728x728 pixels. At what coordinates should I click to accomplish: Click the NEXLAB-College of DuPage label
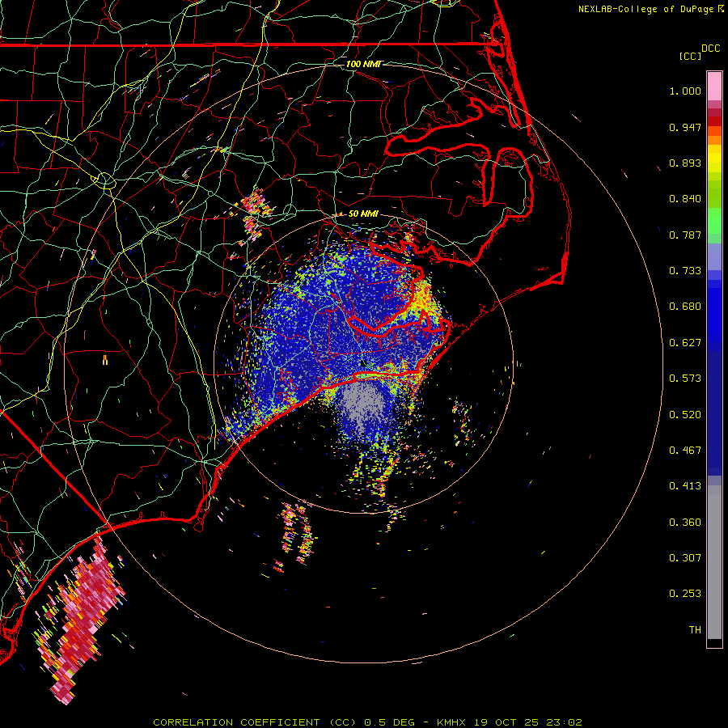pos(645,9)
